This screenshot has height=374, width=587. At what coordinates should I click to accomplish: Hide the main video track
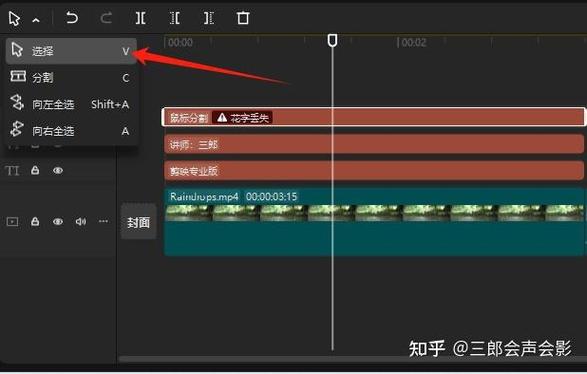(x=58, y=222)
